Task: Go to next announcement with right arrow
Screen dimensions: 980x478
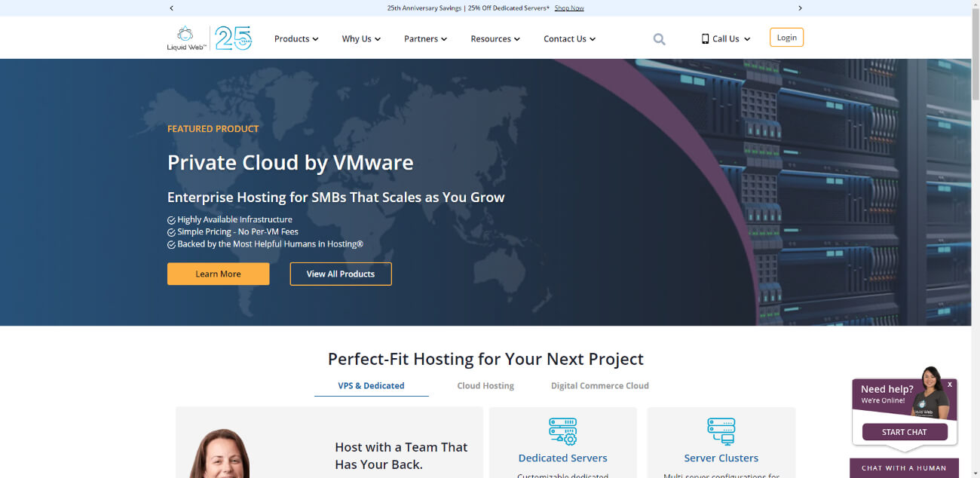Action: [800, 8]
